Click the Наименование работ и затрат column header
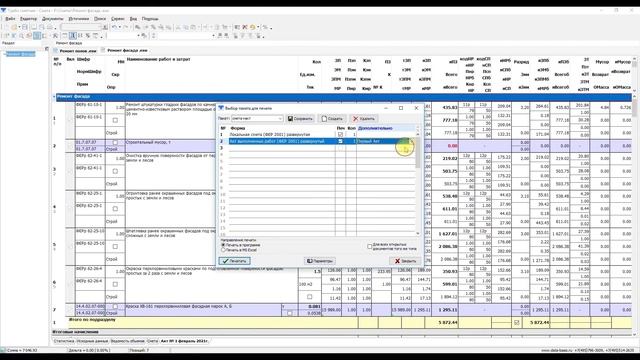Screen dimensions: 640x360 (158, 60)
